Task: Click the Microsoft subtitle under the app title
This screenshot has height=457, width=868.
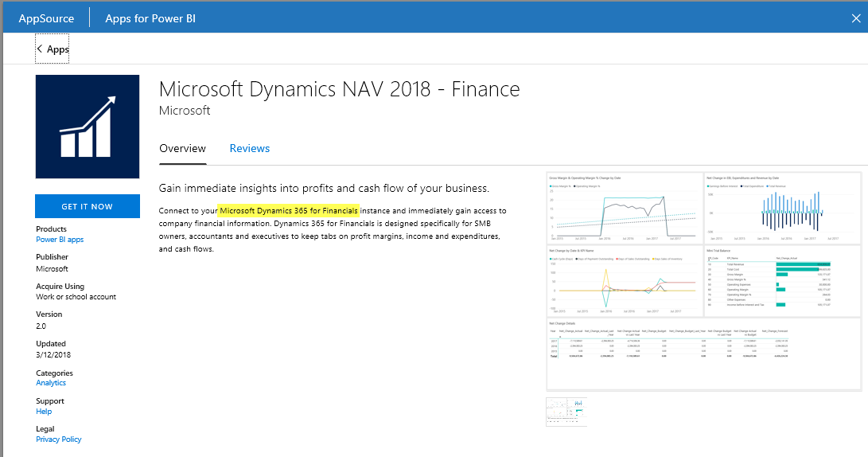Action: pyautogui.click(x=185, y=110)
